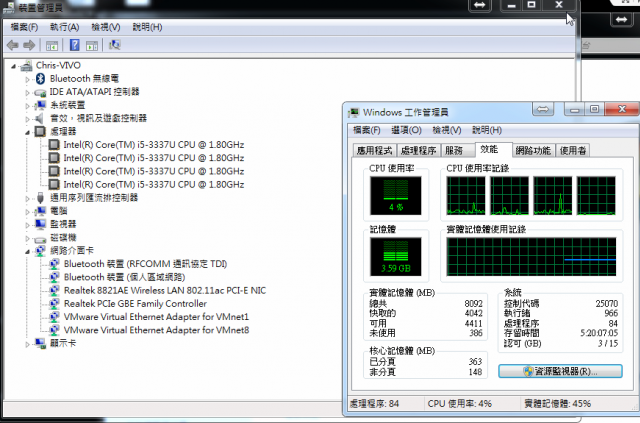
Task: Collapse the 處理器 node
Action: [27, 132]
